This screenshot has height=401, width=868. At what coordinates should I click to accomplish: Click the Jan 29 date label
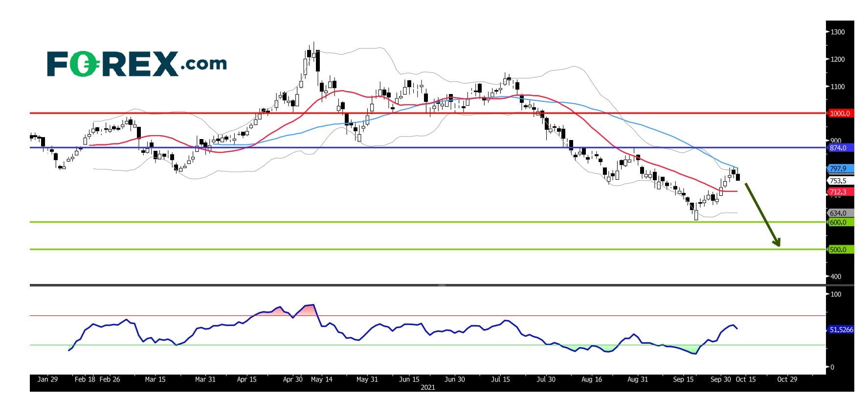click(x=47, y=379)
